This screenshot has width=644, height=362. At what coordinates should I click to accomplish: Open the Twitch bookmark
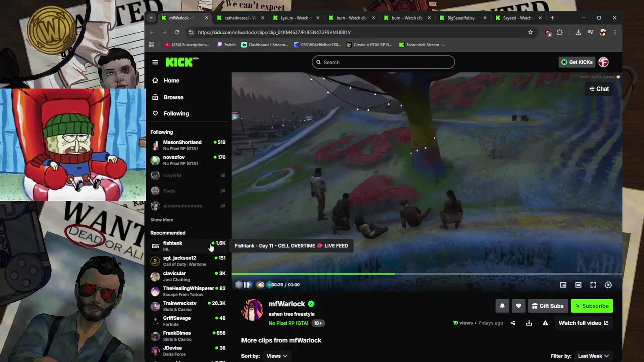click(x=226, y=45)
